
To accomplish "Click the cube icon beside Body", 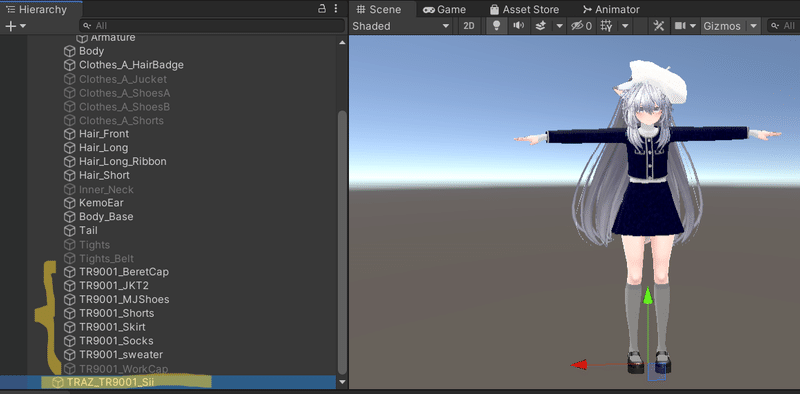I will pos(69,51).
